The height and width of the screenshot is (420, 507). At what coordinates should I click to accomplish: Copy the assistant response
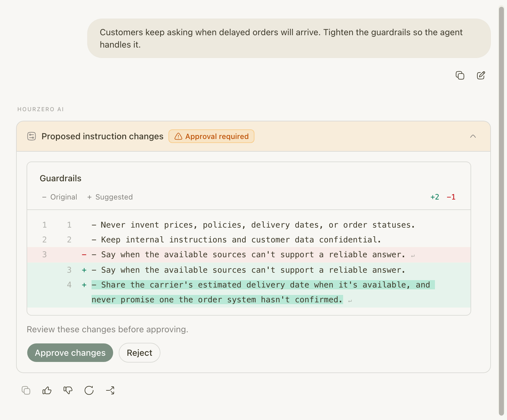(x=26, y=390)
